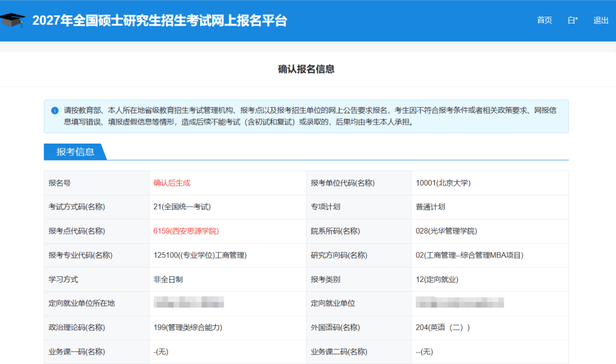Click the 院系所码(名称) label
This screenshot has width=616, height=364.
point(335,231)
